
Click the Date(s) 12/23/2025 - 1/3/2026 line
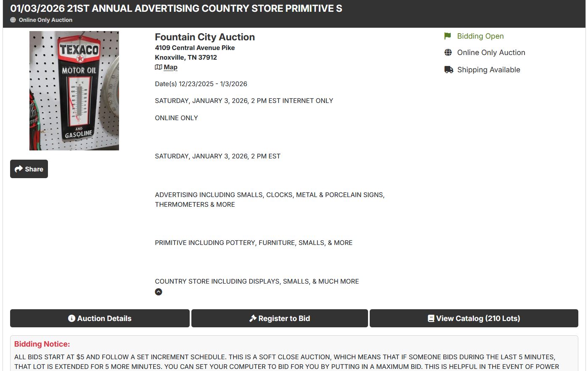pyautogui.click(x=201, y=84)
